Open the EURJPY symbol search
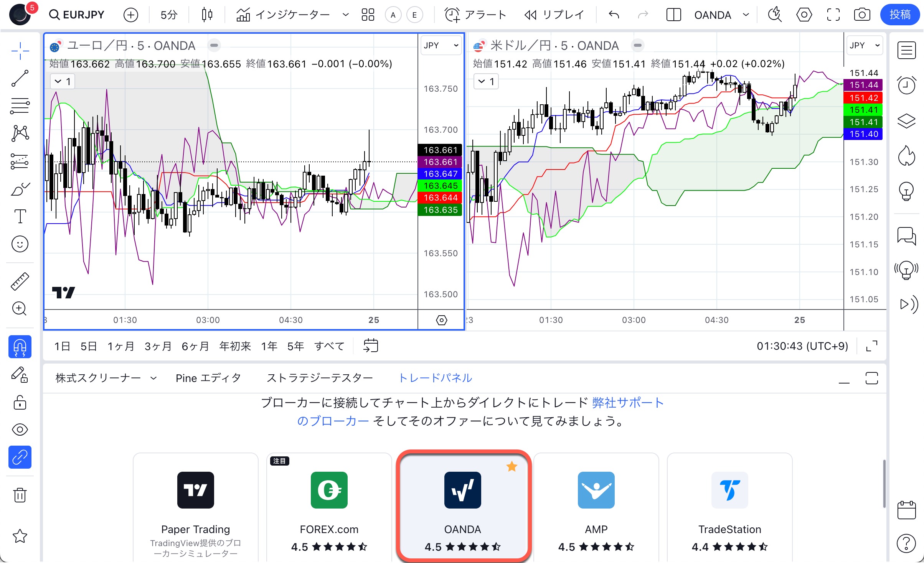The height and width of the screenshot is (563, 924). pyautogui.click(x=77, y=15)
